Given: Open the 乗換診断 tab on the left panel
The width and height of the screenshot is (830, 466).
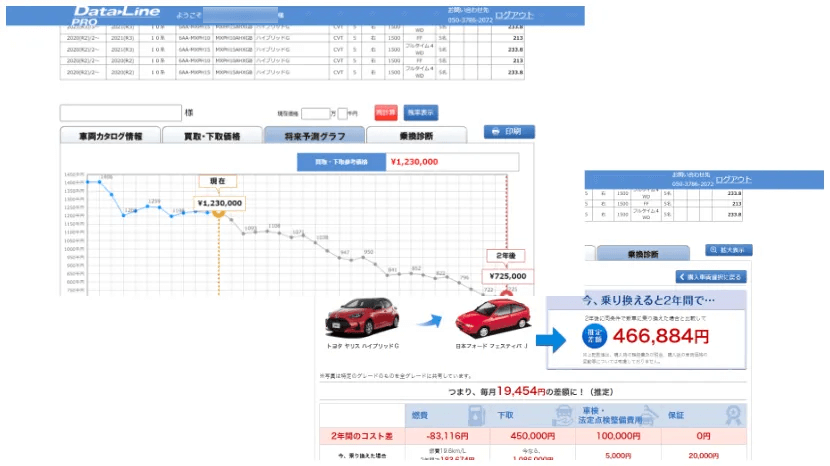Looking at the screenshot, I should [416, 135].
